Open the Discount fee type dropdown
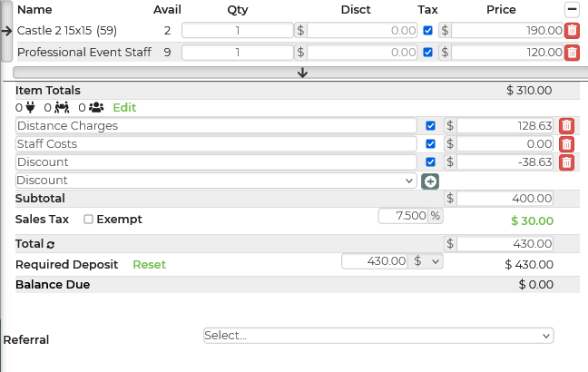 [216, 181]
